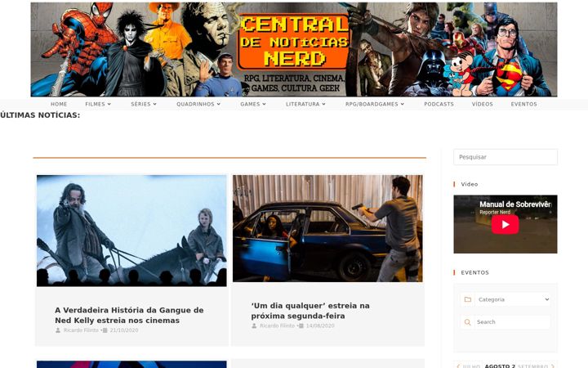
Task: Expand the chevron next to RPG/BOARDGAMES
Action: pos(403,104)
